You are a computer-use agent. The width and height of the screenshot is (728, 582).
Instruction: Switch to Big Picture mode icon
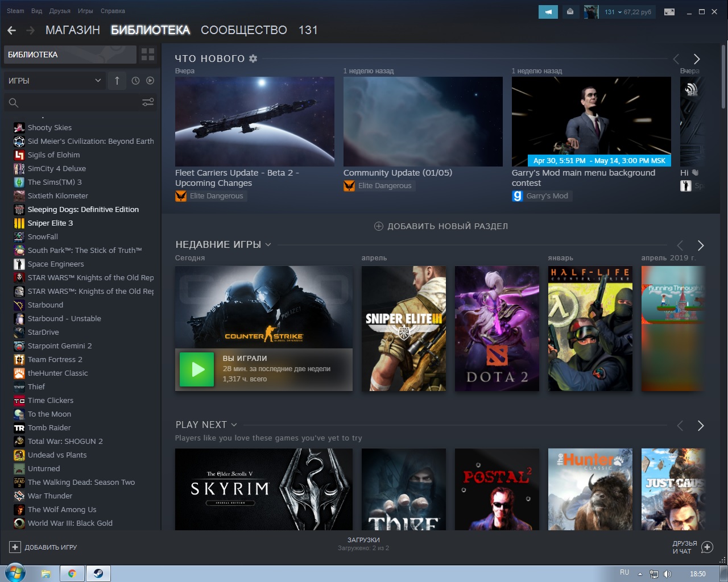(669, 12)
